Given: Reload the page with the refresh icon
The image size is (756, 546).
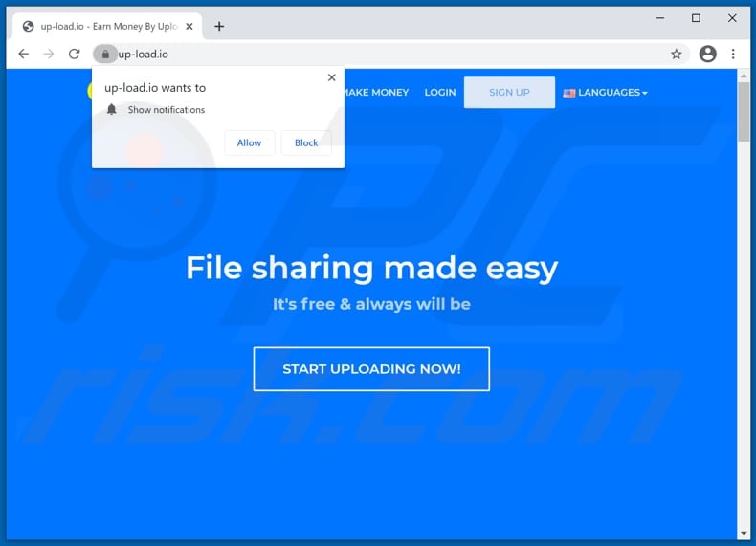Looking at the screenshot, I should click(x=75, y=55).
